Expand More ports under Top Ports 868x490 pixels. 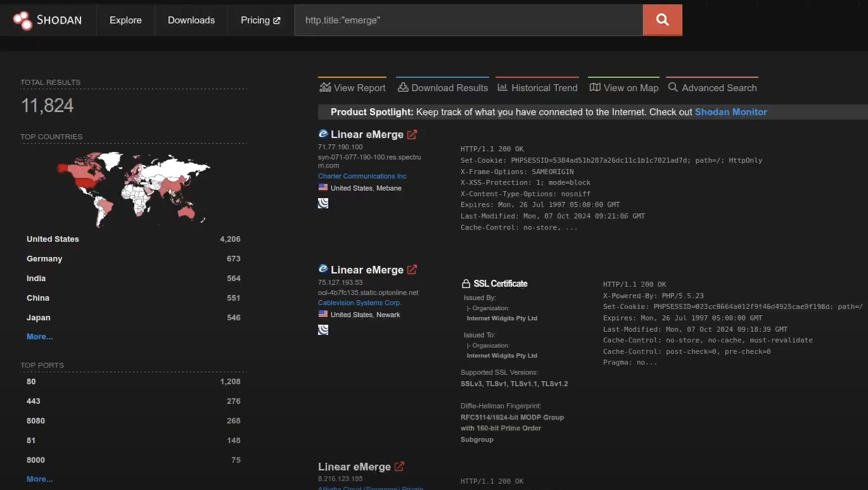(x=39, y=479)
